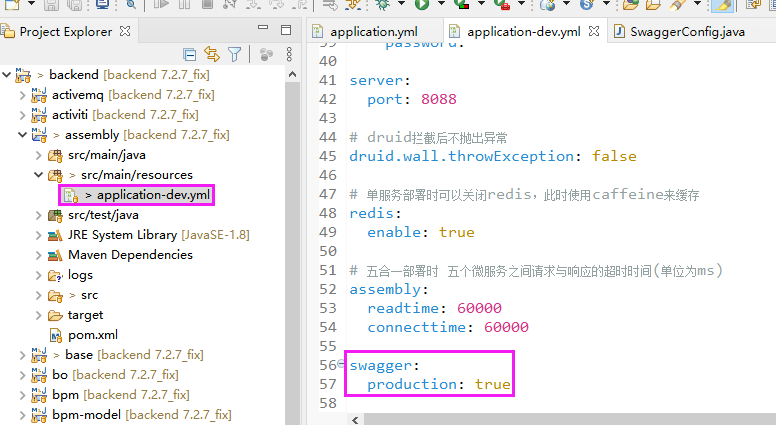
Task: Expand the activemq project
Action: 23,95
